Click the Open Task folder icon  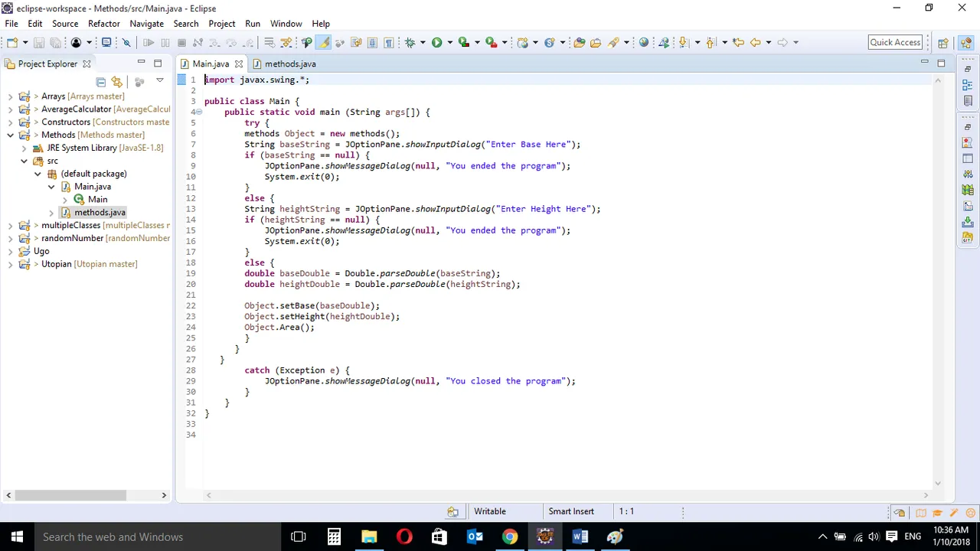tap(596, 42)
